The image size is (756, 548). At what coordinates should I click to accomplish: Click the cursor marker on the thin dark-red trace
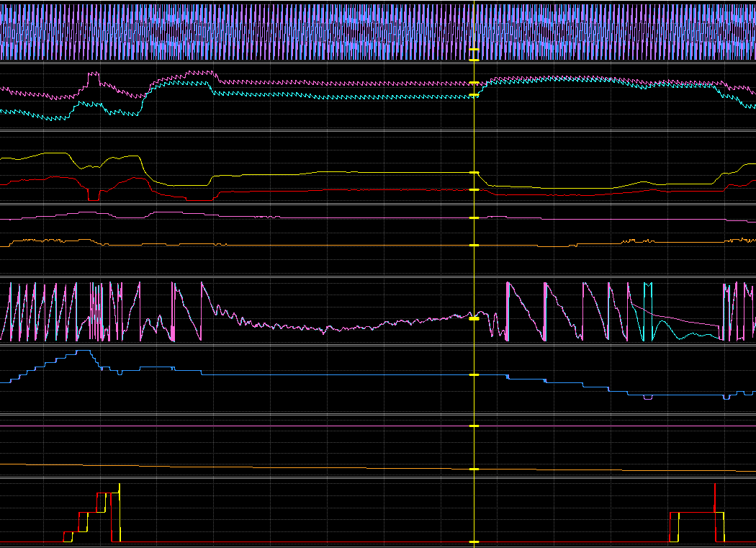click(474, 189)
